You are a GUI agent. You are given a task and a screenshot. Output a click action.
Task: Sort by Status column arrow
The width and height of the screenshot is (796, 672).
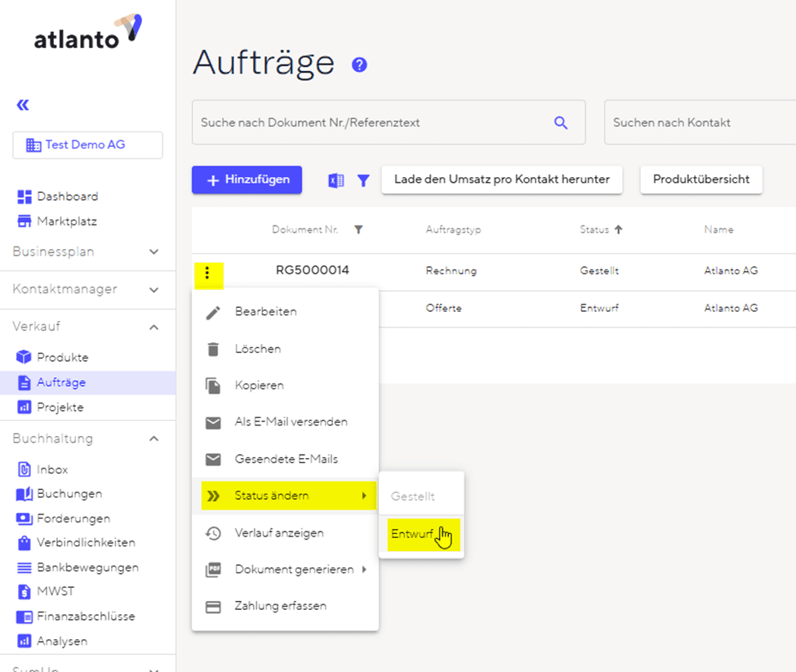click(619, 229)
